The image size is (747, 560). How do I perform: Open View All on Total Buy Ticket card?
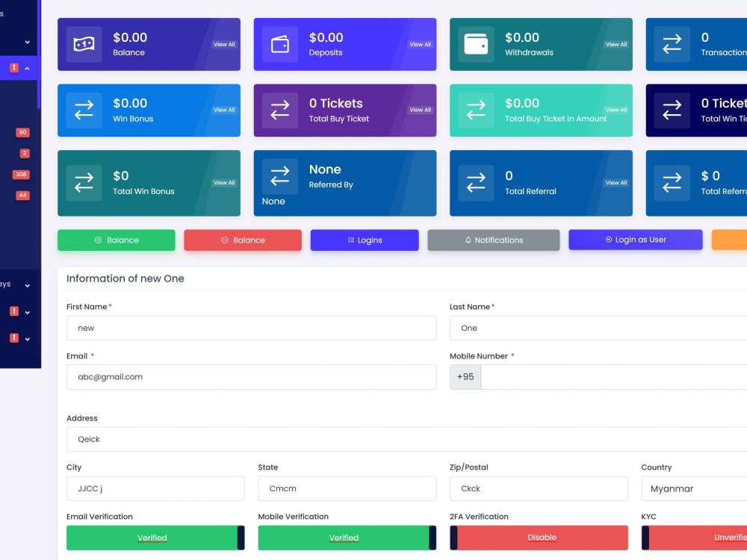click(420, 110)
